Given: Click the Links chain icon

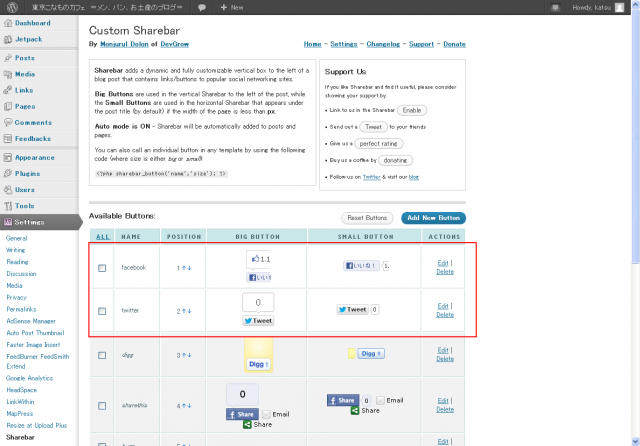Looking at the screenshot, I should (x=8, y=90).
